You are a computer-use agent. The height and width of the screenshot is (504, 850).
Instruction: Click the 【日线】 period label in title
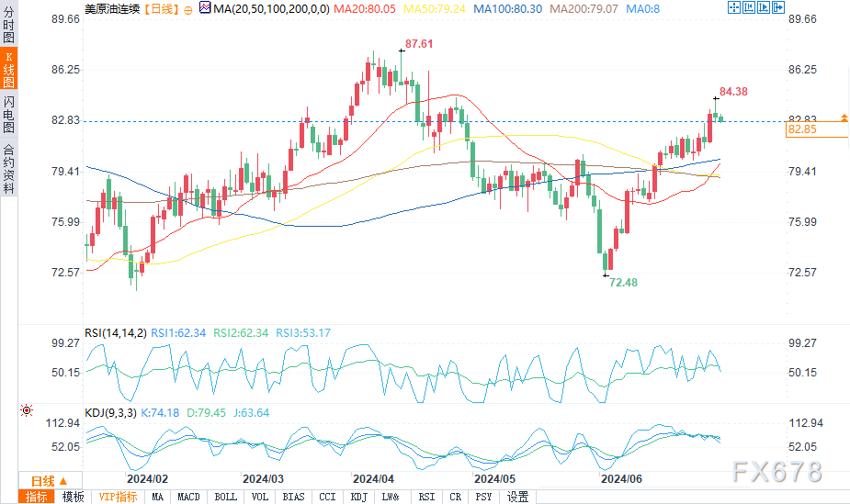[x=162, y=8]
